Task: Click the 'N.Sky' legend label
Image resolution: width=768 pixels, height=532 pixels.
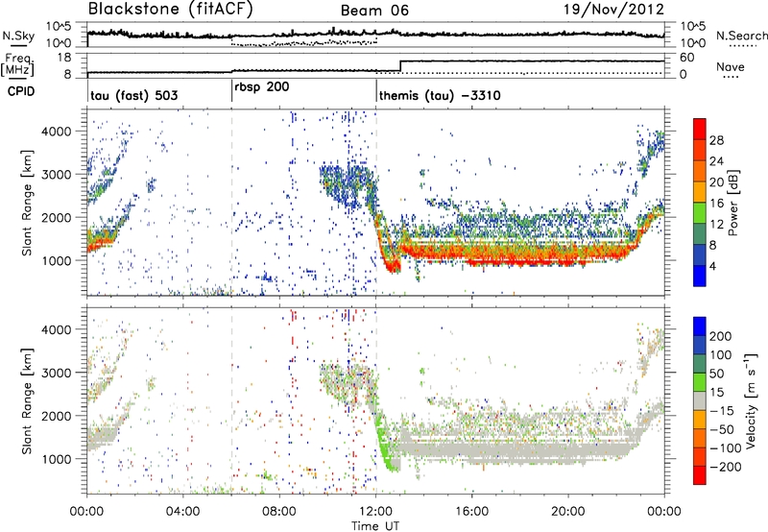Action: (18, 36)
